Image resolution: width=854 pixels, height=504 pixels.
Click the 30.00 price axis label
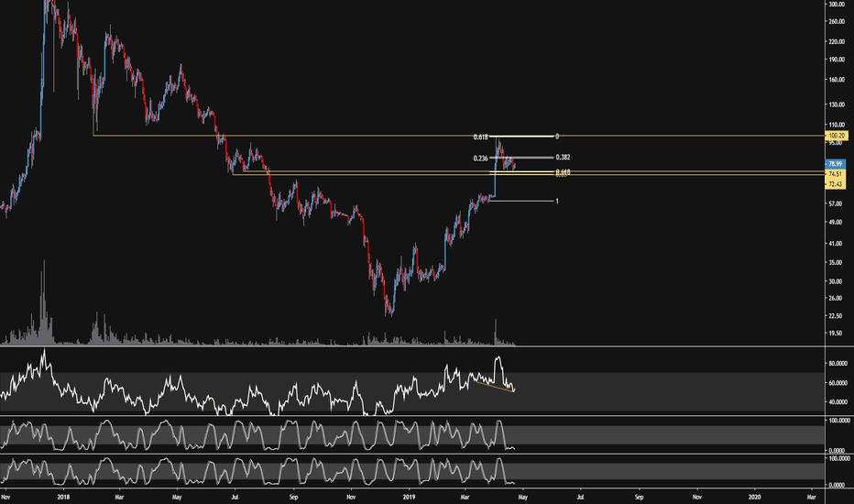click(x=835, y=281)
